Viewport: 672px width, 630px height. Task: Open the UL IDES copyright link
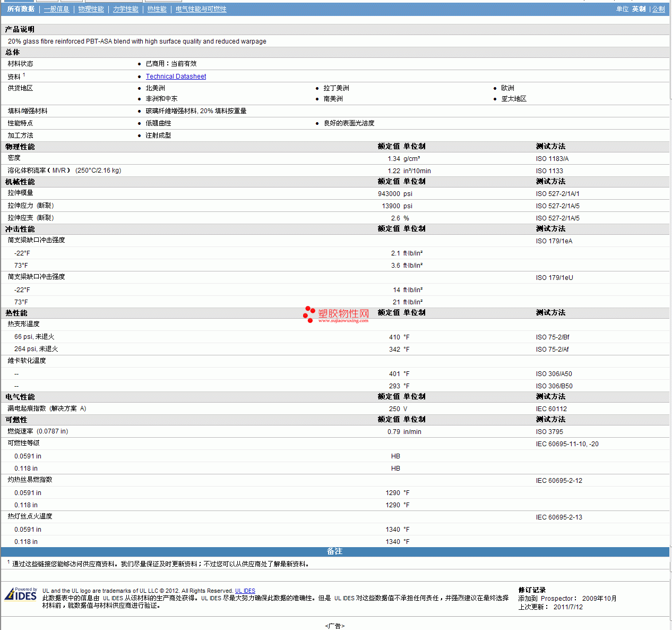[245, 591]
